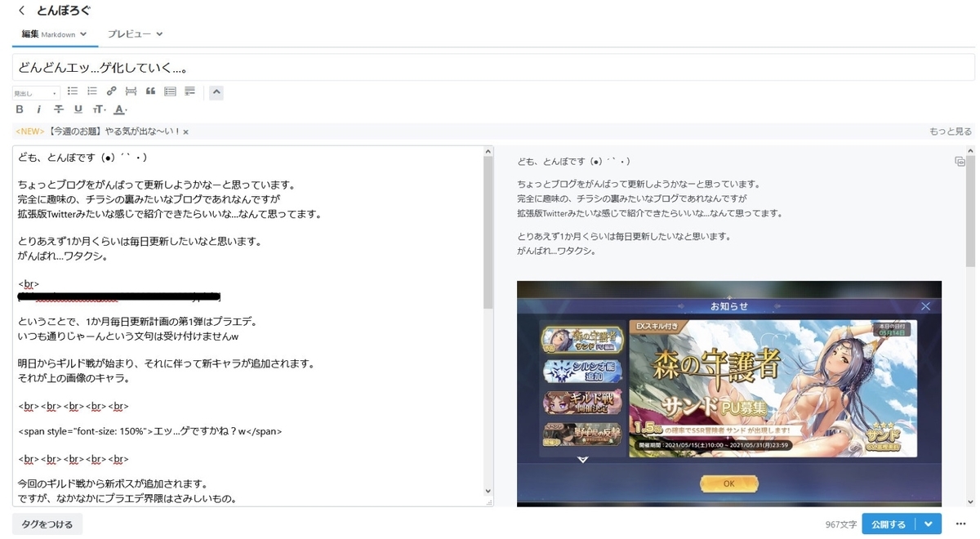Insert a footnote
The width and height of the screenshot is (980, 539).
pos(189,91)
